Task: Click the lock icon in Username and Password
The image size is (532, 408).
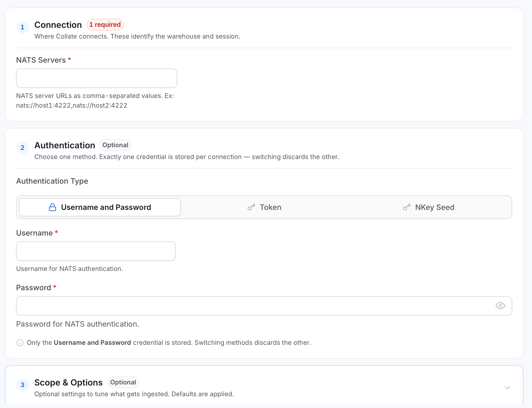Action: pos(53,207)
